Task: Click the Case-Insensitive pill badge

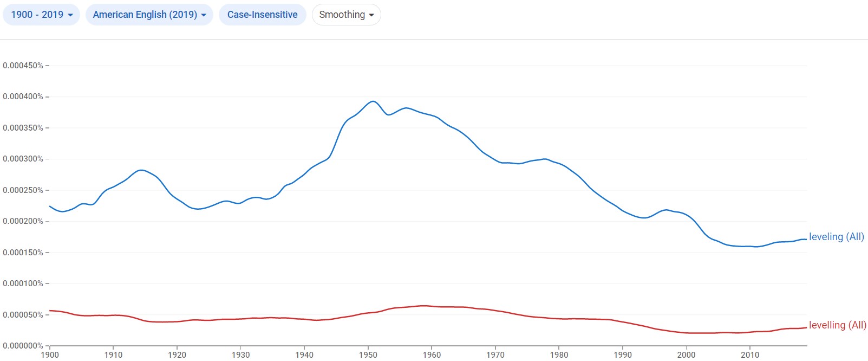Action: pos(262,15)
